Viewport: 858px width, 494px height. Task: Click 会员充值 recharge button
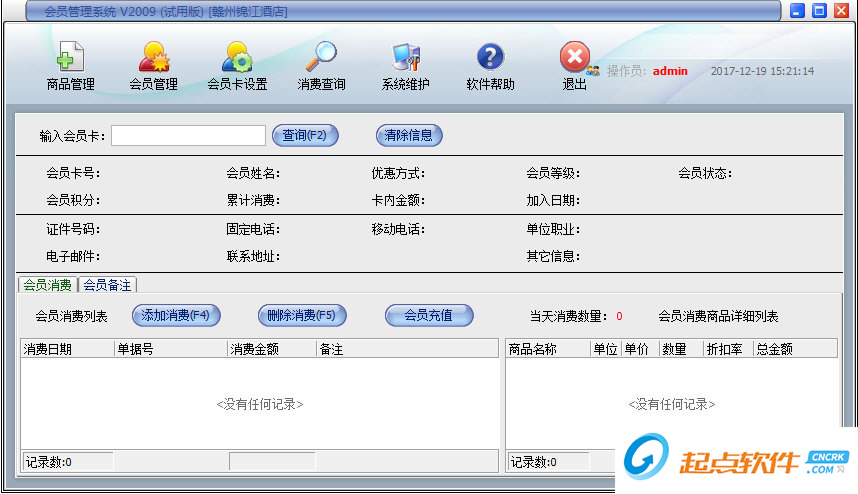[429, 316]
